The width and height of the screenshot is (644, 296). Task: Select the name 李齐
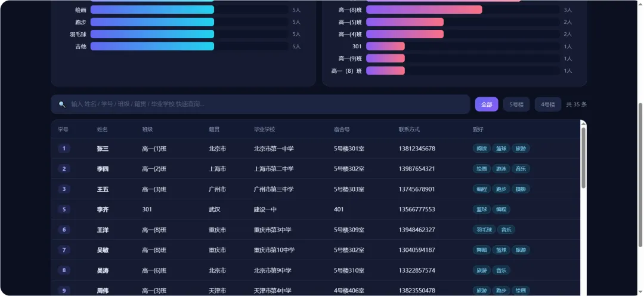coord(103,209)
